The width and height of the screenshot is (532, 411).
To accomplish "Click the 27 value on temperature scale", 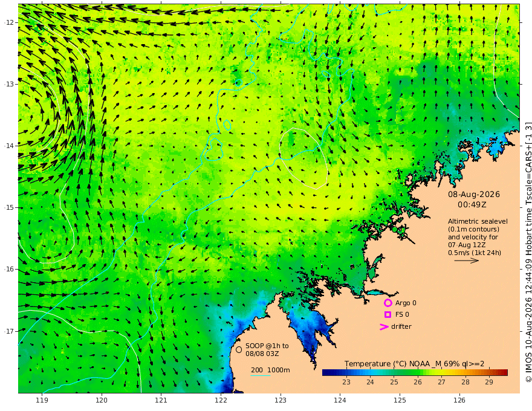I will pyautogui.click(x=441, y=382).
